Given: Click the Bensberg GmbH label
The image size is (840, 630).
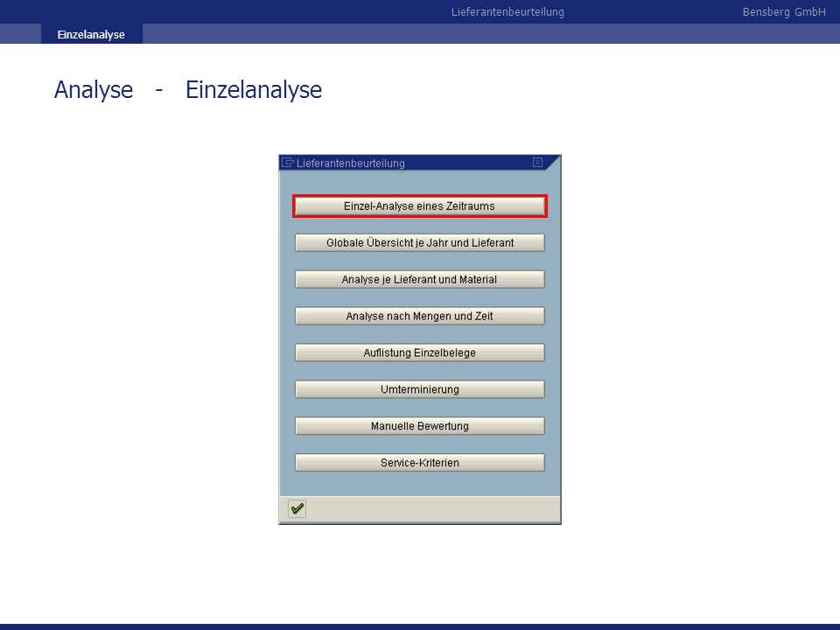Looking at the screenshot, I should coord(784,11).
